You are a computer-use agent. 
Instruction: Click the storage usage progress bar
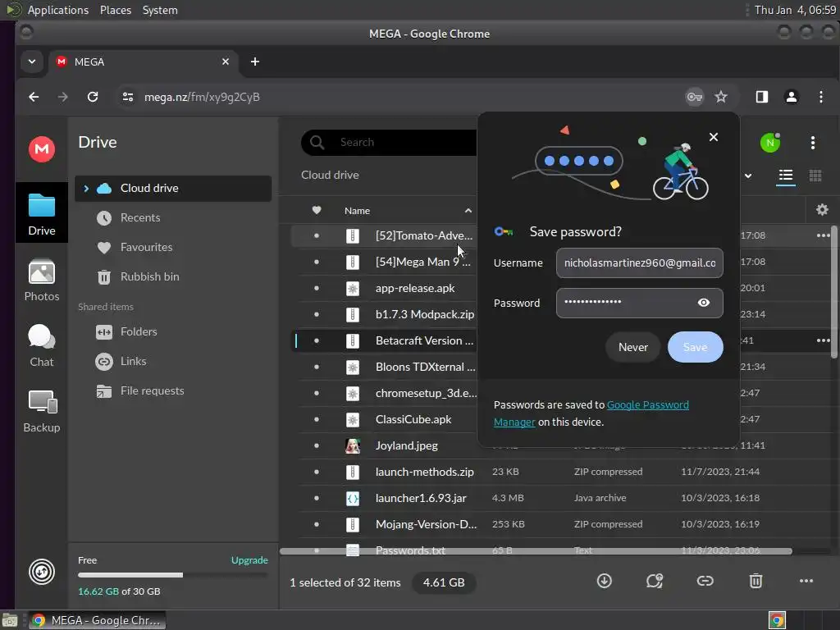(x=172, y=575)
